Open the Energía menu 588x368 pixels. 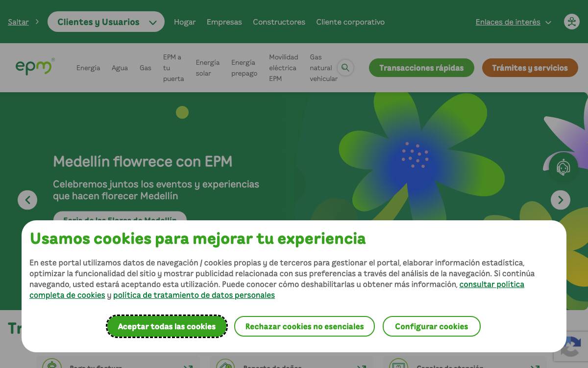[88, 68]
